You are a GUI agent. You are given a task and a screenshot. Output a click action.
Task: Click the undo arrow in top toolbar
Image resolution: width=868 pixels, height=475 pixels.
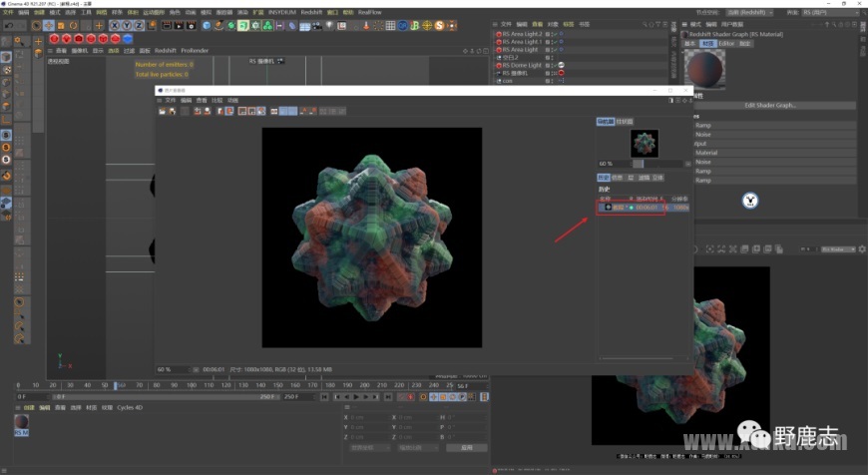[x=9, y=26]
